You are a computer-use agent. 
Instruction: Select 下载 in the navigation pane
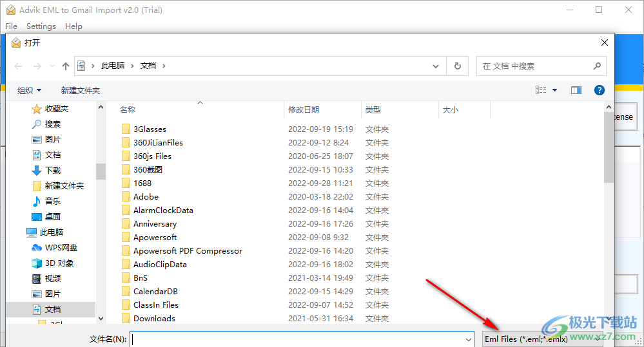[x=46, y=170]
